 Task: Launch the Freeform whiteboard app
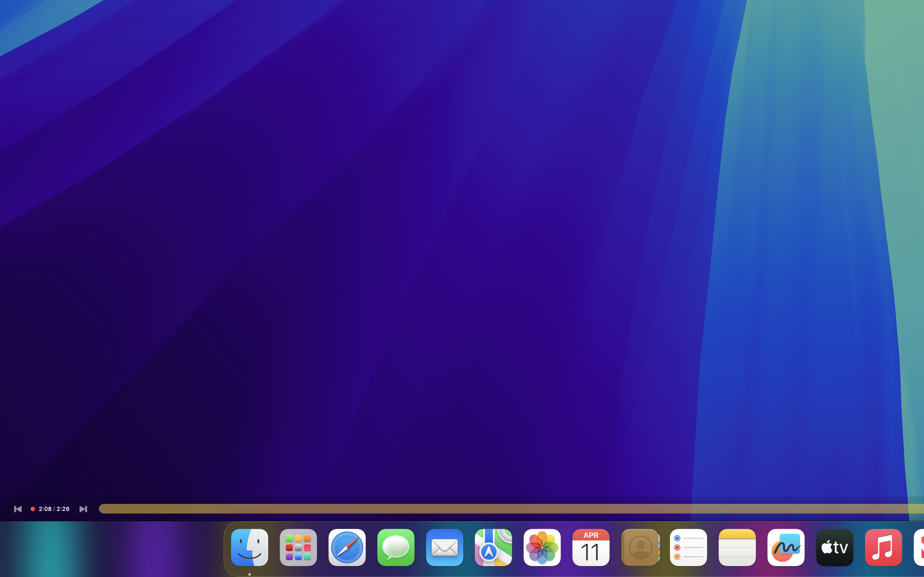pos(786,547)
